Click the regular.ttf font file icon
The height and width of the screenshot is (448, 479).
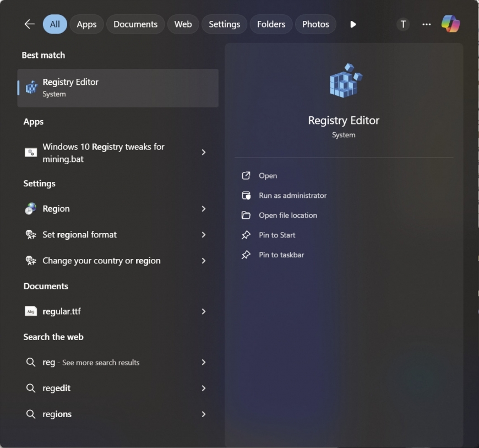(31, 311)
